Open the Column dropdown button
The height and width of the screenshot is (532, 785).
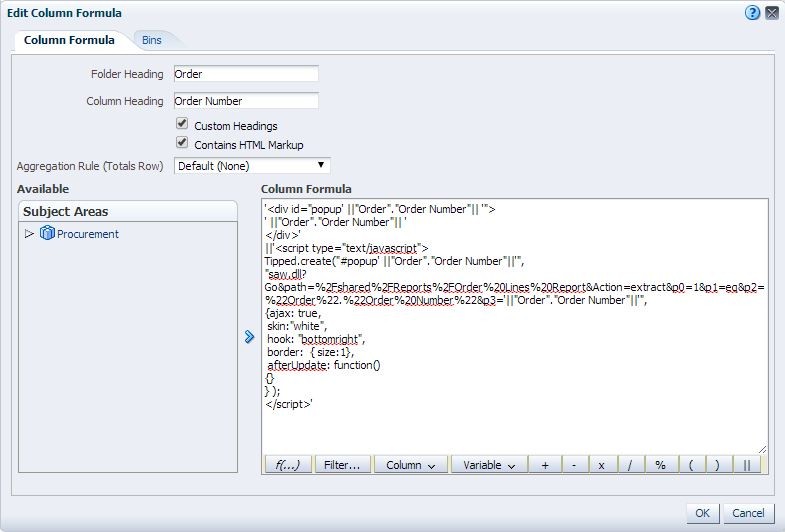[x=411, y=465]
